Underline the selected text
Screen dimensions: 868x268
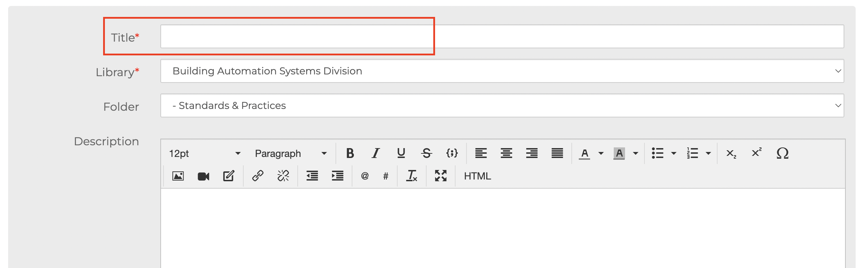401,153
